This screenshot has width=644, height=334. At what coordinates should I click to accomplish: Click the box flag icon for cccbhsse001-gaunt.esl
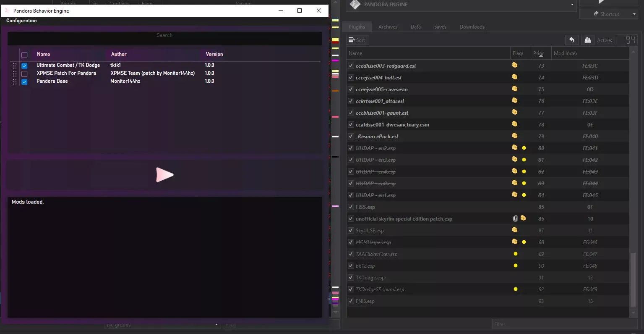pos(515,112)
